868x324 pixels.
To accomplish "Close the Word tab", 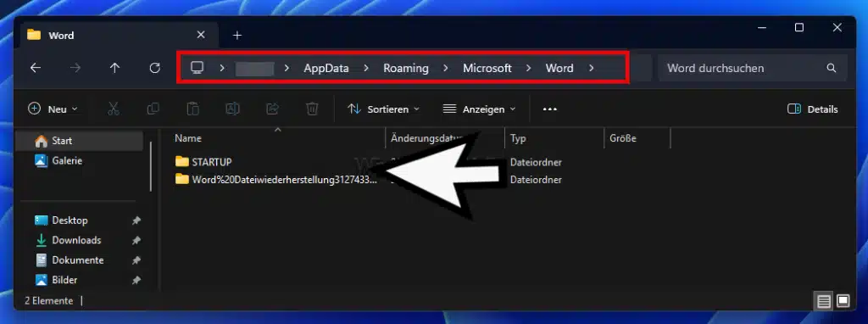I will [x=200, y=35].
